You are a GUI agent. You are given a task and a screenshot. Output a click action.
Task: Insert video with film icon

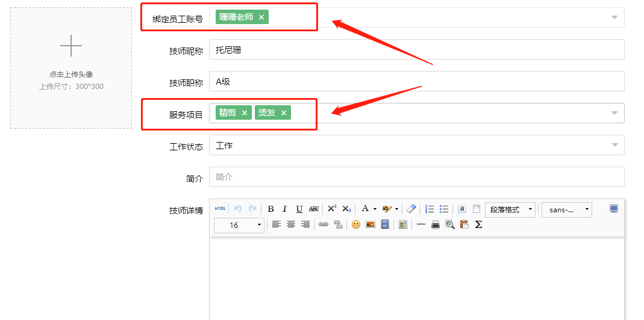385,224
